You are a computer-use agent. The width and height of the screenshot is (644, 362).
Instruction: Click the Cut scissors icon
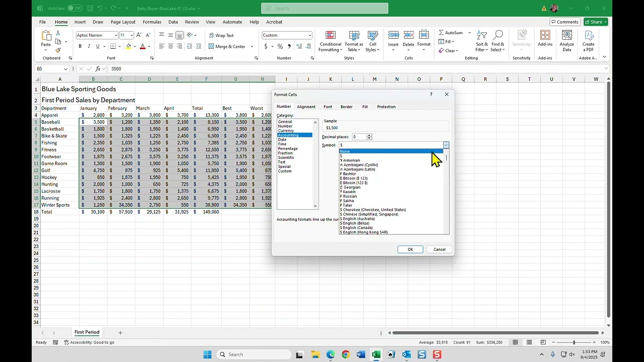click(58, 33)
